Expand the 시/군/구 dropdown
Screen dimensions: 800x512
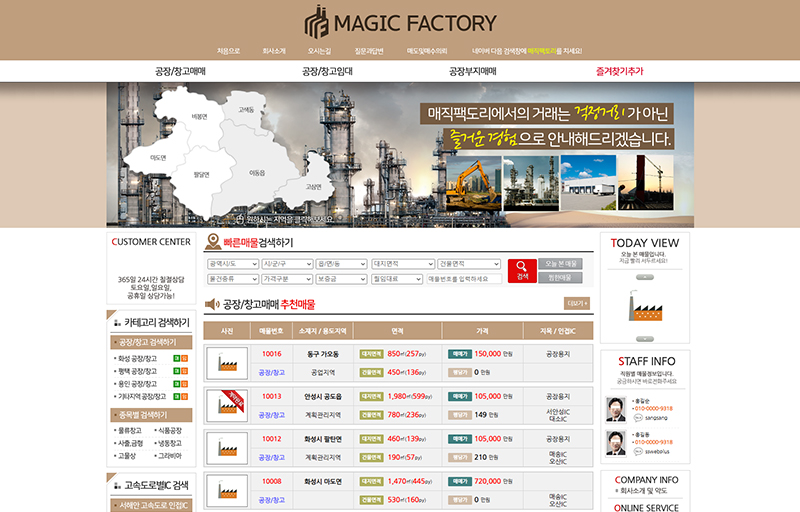click(286, 264)
